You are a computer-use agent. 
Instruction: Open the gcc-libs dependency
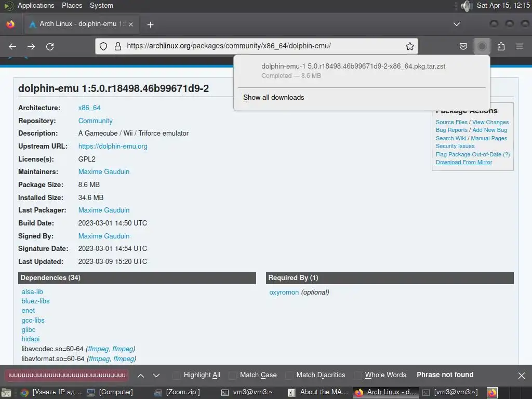[x=33, y=320]
